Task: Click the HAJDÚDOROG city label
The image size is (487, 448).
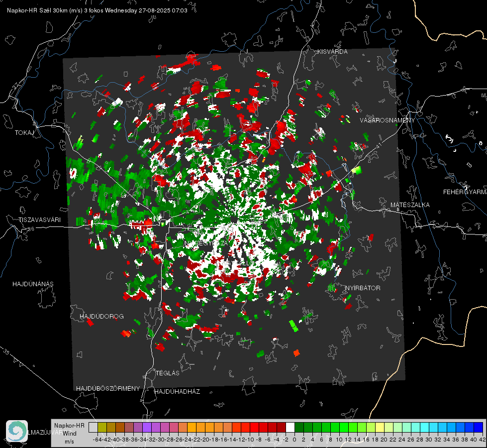Action: pyautogui.click(x=101, y=316)
